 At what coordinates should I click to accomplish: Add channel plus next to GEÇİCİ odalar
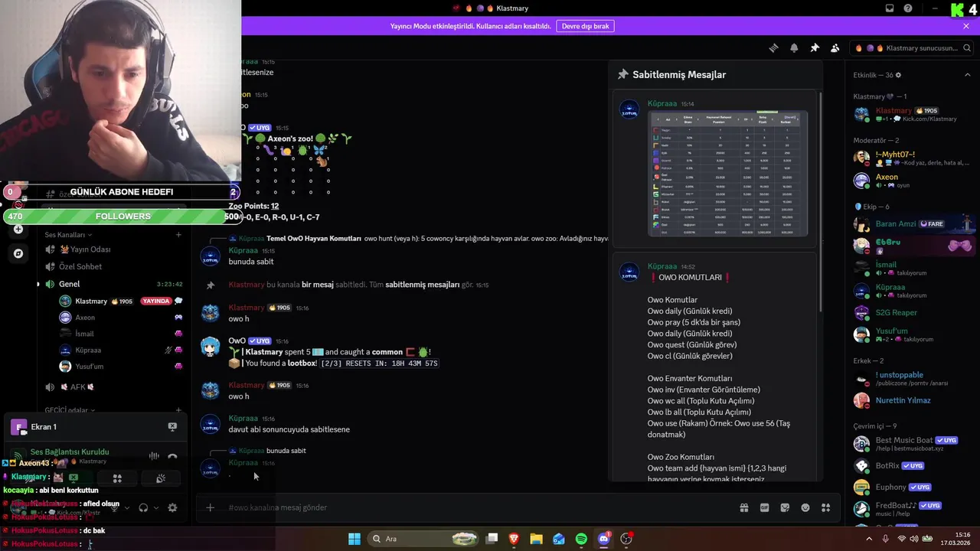[178, 410]
